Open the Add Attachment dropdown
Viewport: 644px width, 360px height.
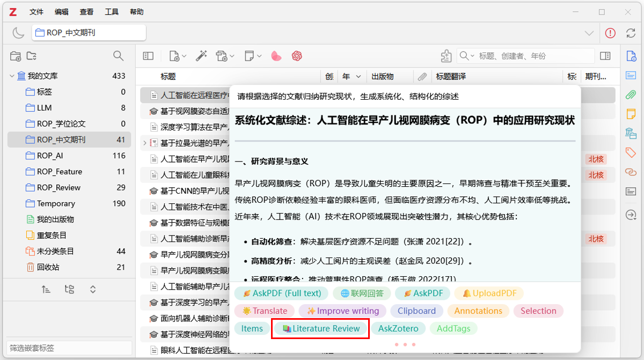pos(225,56)
